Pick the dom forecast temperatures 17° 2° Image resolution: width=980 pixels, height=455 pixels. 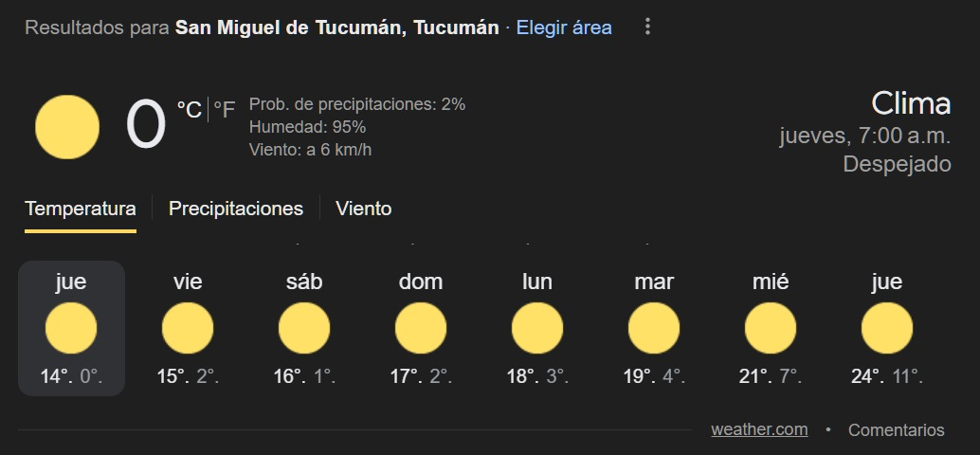421,376
